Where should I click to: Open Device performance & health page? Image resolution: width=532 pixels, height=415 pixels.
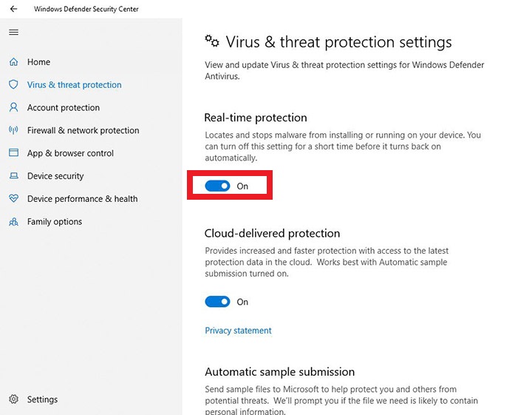point(82,199)
